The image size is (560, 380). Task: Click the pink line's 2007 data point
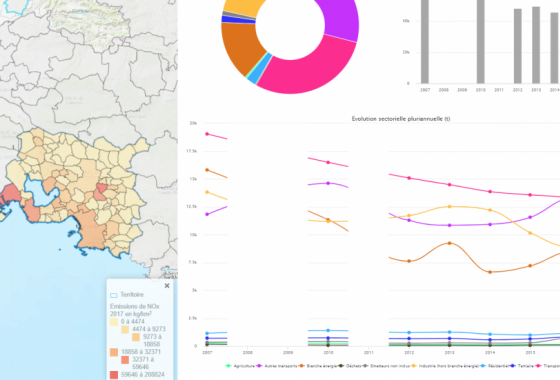[207, 134]
